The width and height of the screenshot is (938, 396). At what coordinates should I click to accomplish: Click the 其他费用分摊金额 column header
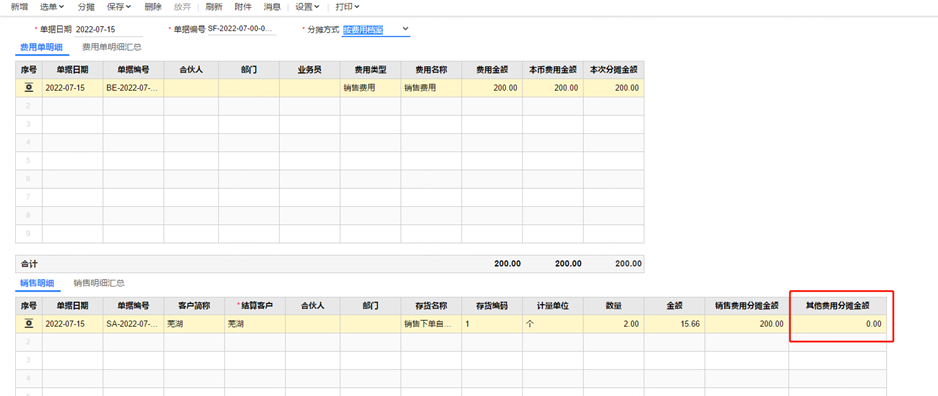(x=838, y=306)
